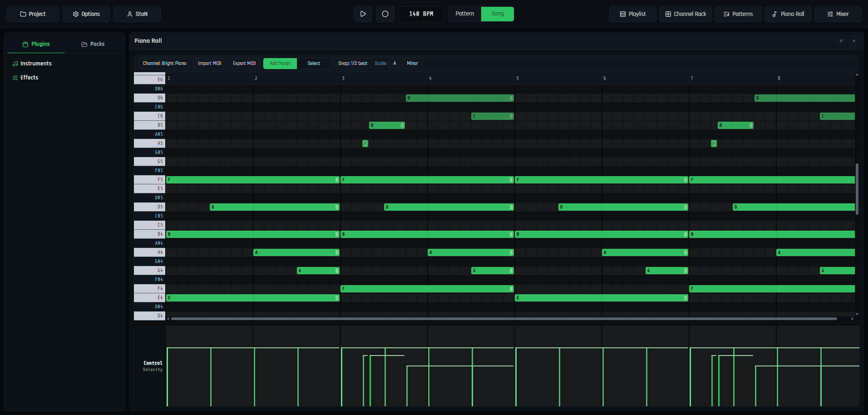868x415 pixels.
Task: Open the Minor scale type dropdown
Action: (x=412, y=64)
